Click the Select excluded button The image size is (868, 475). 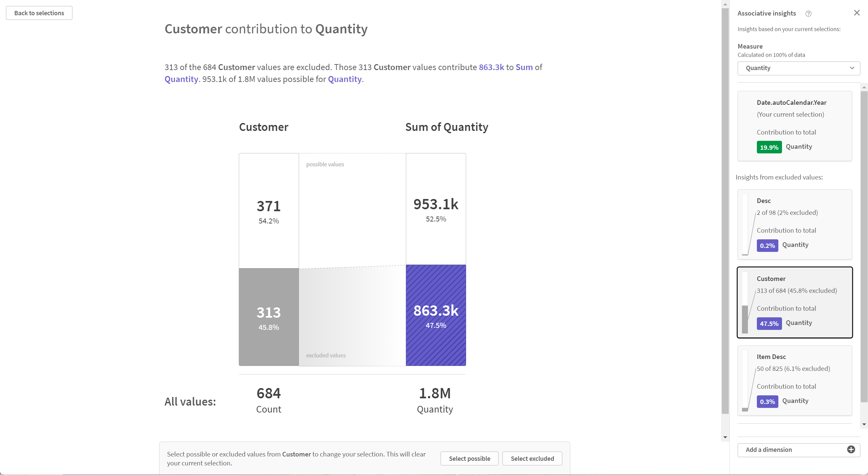pos(532,458)
